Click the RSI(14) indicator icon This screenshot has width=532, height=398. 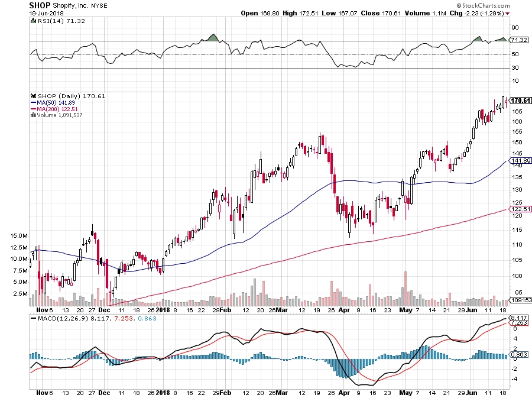pyautogui.click(x=33, y=21)
